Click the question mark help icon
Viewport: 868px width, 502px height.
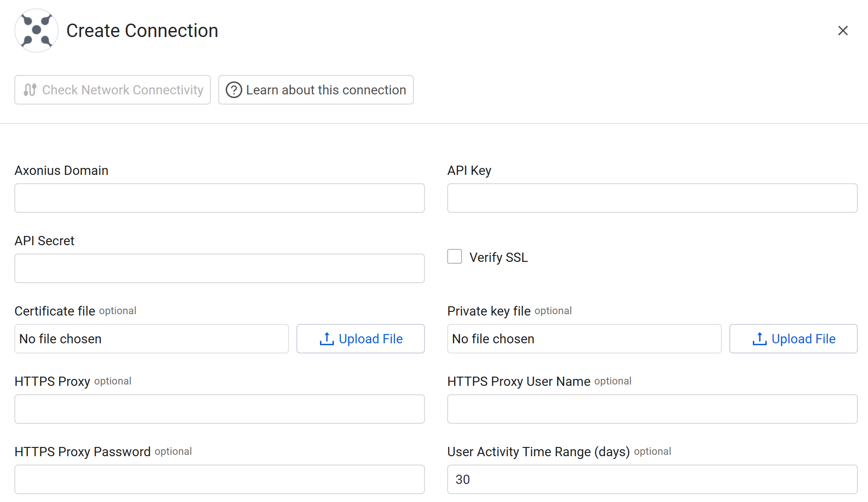(234, 90)
